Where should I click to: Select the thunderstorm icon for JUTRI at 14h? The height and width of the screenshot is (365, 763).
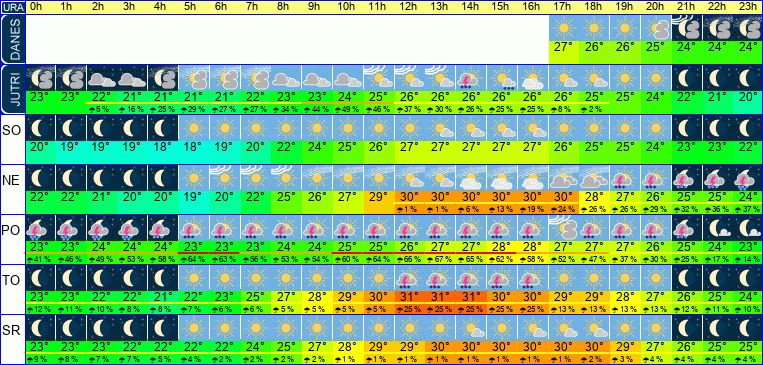(x=472, y=78)
